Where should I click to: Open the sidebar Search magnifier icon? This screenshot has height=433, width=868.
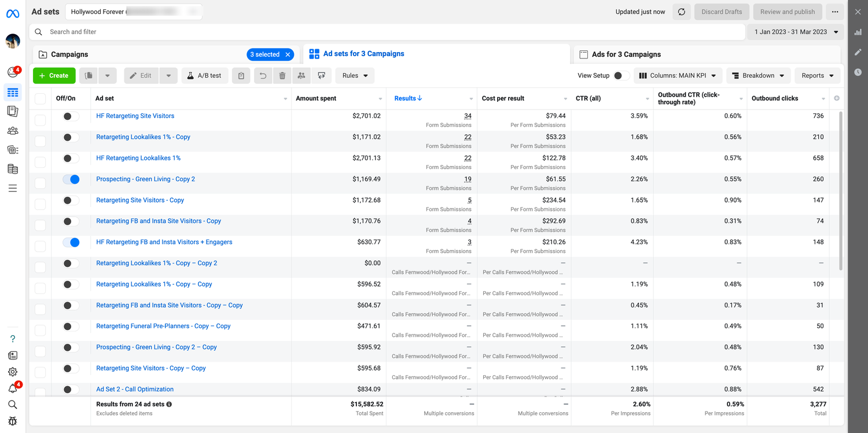pyautogui.click(x=13, y=405)
